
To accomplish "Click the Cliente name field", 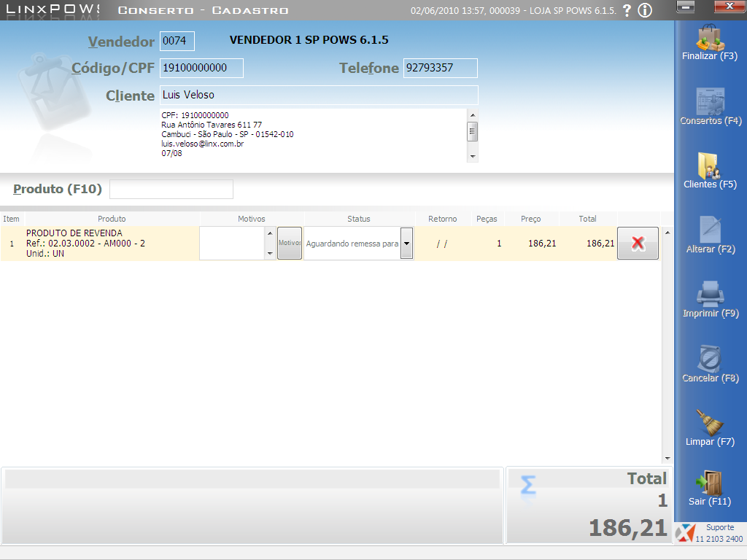I will pos(319,96).
